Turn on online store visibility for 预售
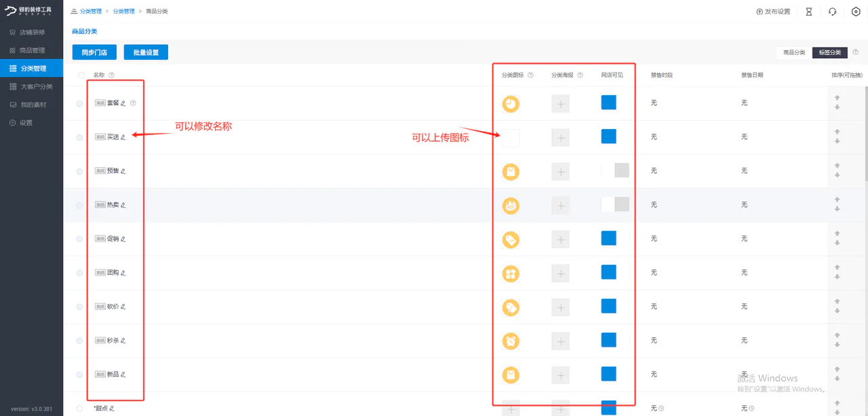This screenshot has width=868, height=416. (x=615, y=170)
